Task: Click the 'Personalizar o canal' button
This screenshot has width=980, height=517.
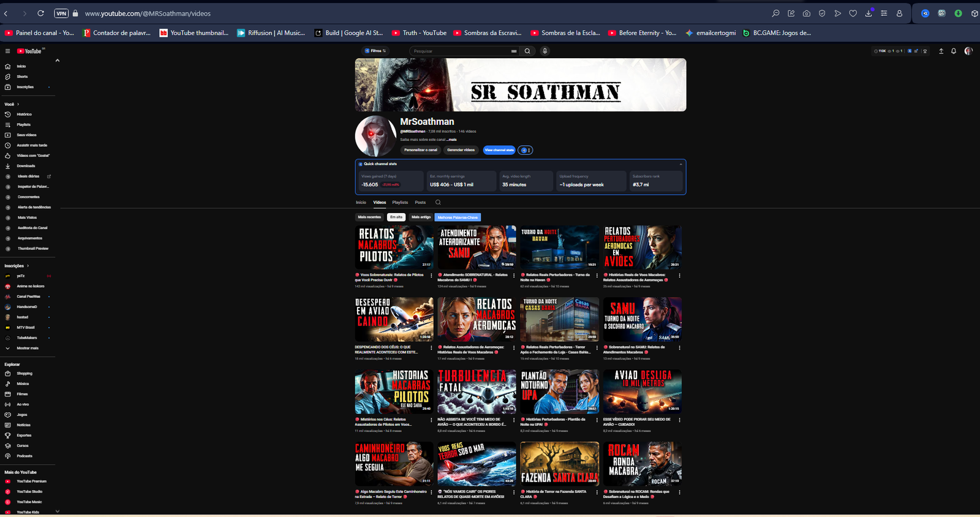Action: 421,150
